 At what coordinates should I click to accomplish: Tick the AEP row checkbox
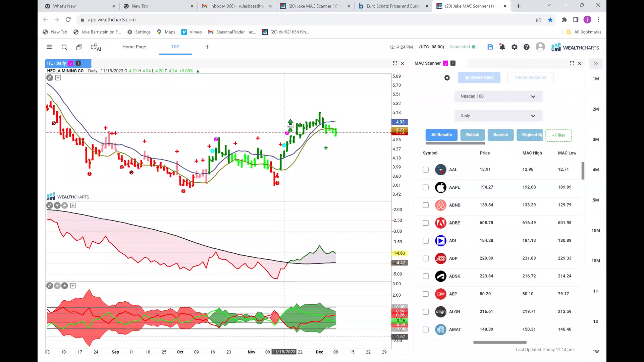pos(426,294)
